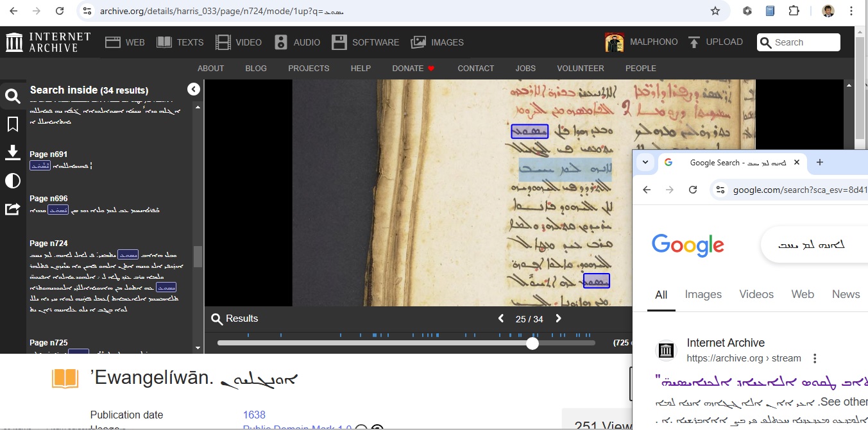868x430 pixels.
Task: Open the WEB media section
Action: pos(125,42)
